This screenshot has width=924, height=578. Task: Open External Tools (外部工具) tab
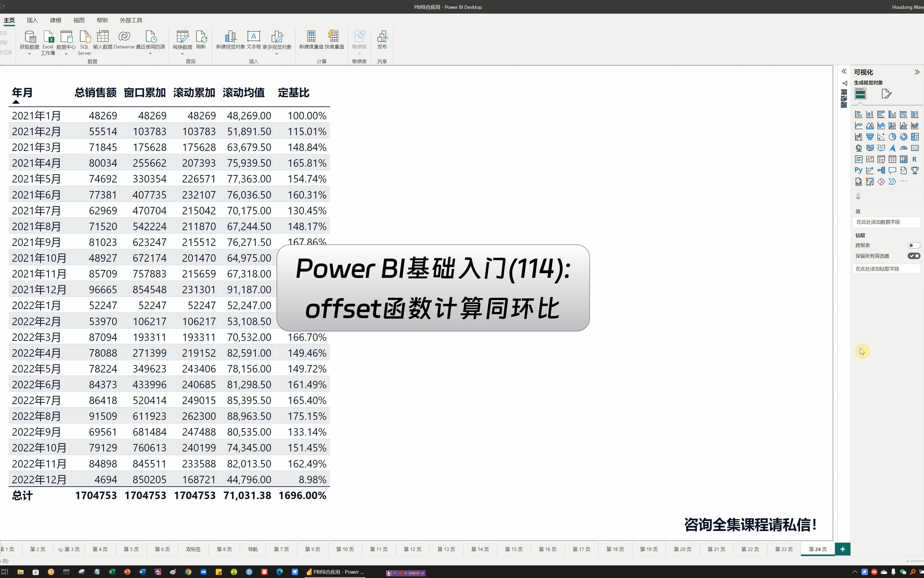(131, 20)
